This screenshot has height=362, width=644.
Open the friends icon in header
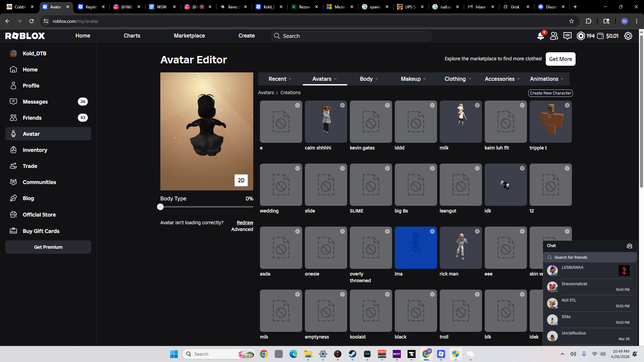point(554,36)
